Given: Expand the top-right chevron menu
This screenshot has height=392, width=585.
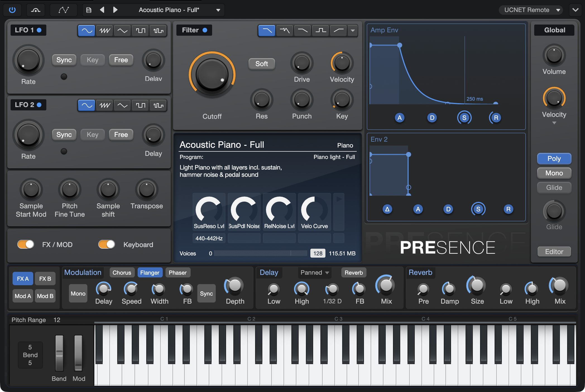Looking at the screenshot, I should (576, 10).
